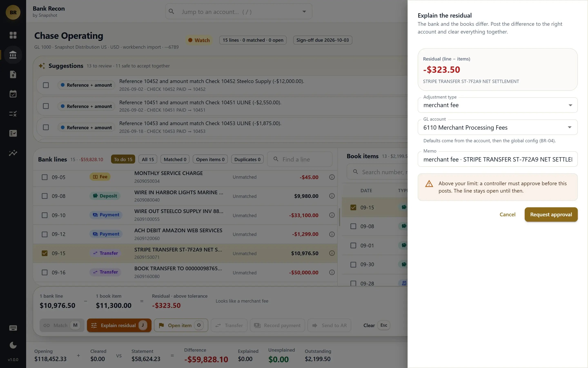Click the Sign-off due 2026-10-03 chip
This screenshot has height=368, width=588.
click(x=322, y=40)
